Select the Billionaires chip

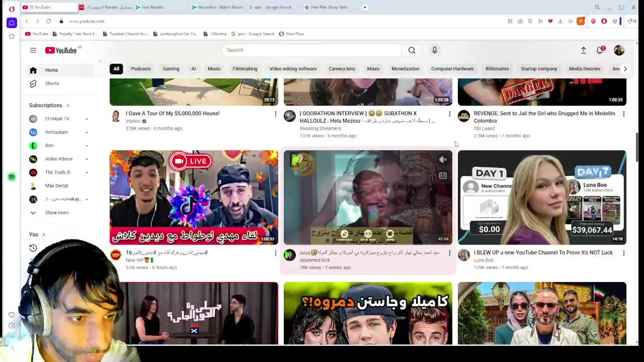click(x=497, y=69)
